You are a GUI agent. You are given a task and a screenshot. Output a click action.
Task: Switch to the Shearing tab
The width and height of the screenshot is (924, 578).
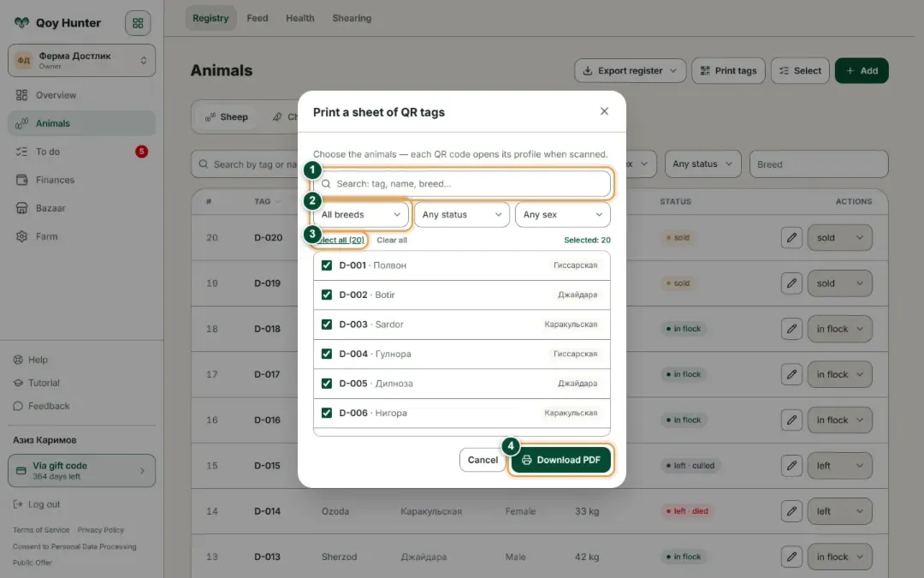pyautogui.click(x=352, y=18)
